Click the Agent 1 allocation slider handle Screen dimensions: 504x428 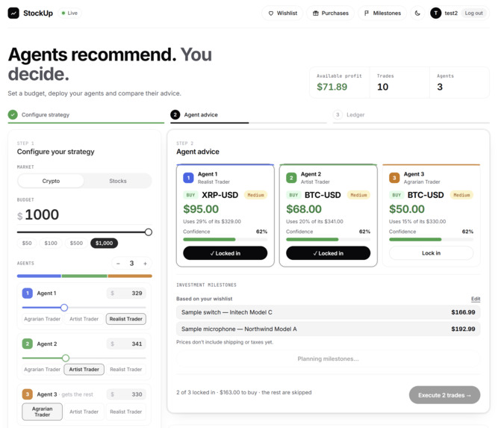[64, 308]
